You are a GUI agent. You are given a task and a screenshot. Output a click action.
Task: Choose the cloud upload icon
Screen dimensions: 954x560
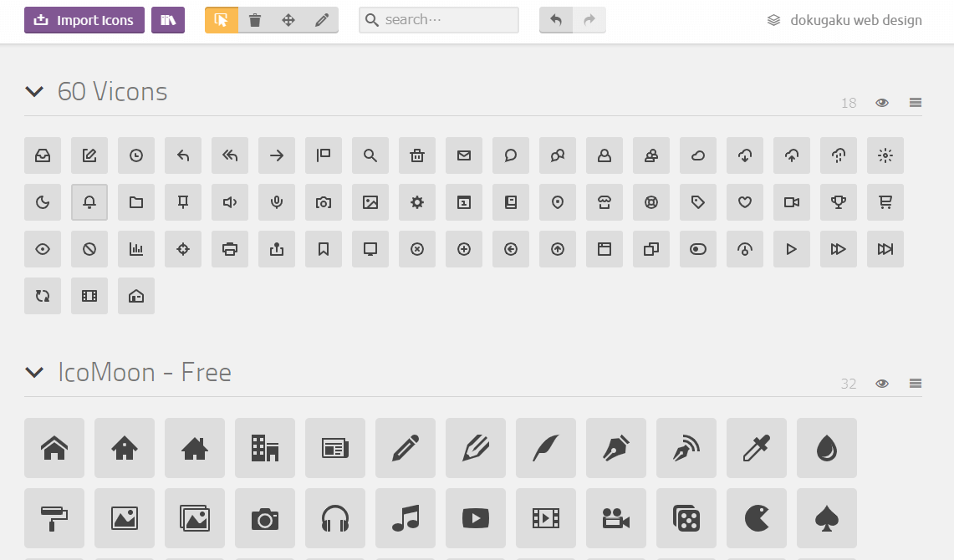point(792,155)
